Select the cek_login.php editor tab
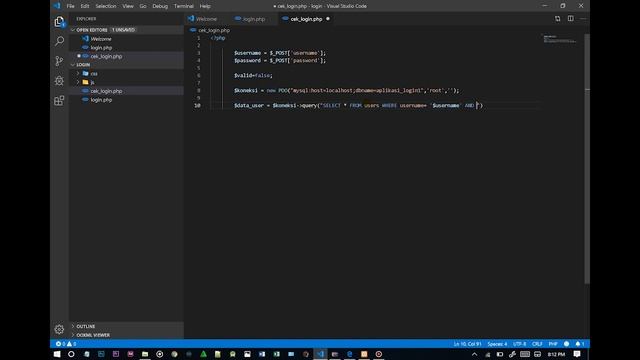Image resolution: width=640 pixels, height=360 pixels. pyautogui.click(x=306, y=19)
